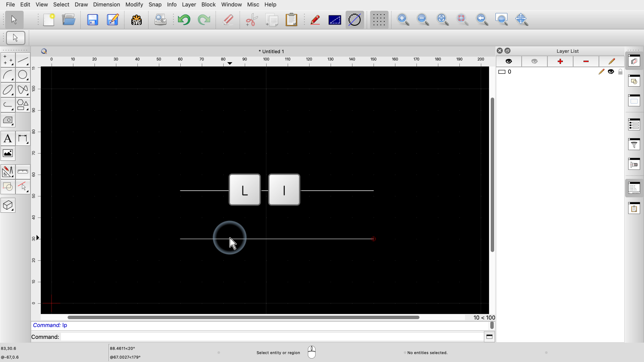Open the Dimension menu
Image resolution: width=644 pixels, height=362 pixels.
tap(106, 4)
